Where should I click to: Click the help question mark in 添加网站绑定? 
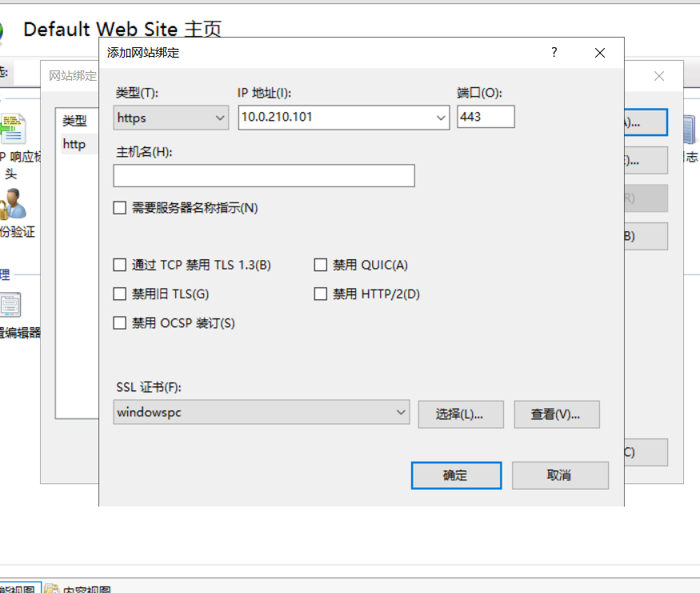tap(554, 53)
